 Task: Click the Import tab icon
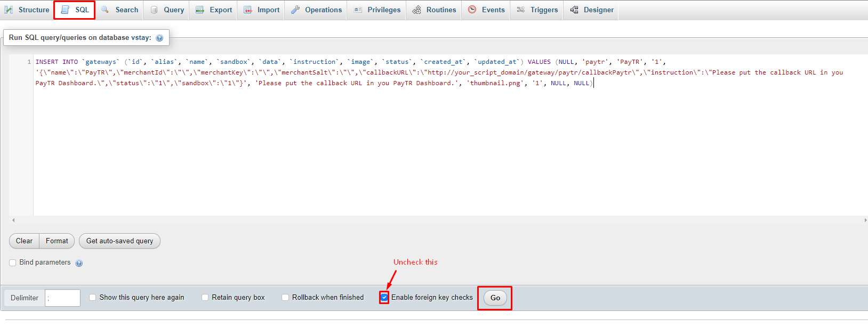click(x=248, y=10)
